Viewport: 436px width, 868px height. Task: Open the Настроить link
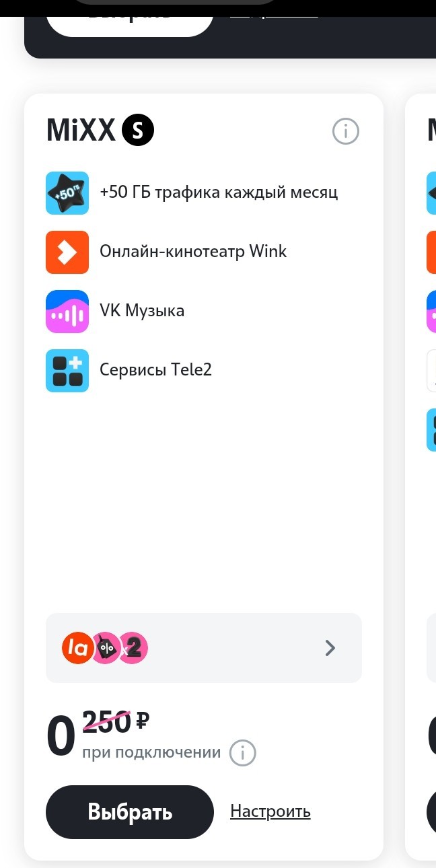[x=270, y=811]
